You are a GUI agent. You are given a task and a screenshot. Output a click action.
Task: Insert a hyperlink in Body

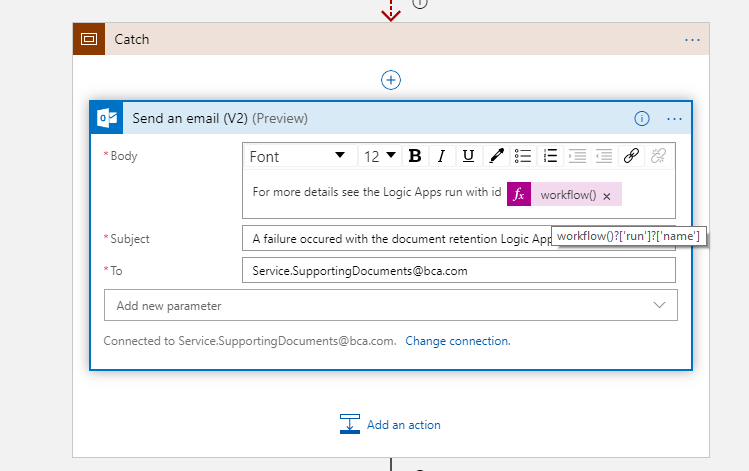click(631, 156)
